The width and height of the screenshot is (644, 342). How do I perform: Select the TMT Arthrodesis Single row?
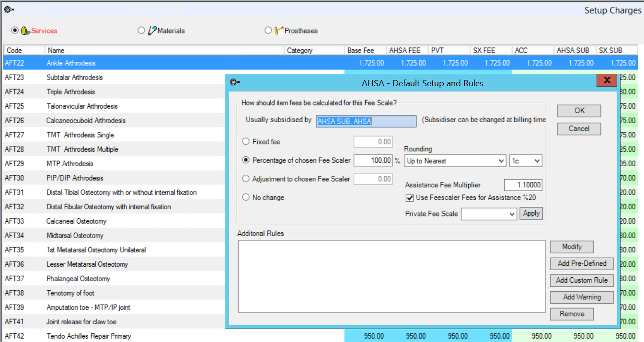click(x=114, y=135)
